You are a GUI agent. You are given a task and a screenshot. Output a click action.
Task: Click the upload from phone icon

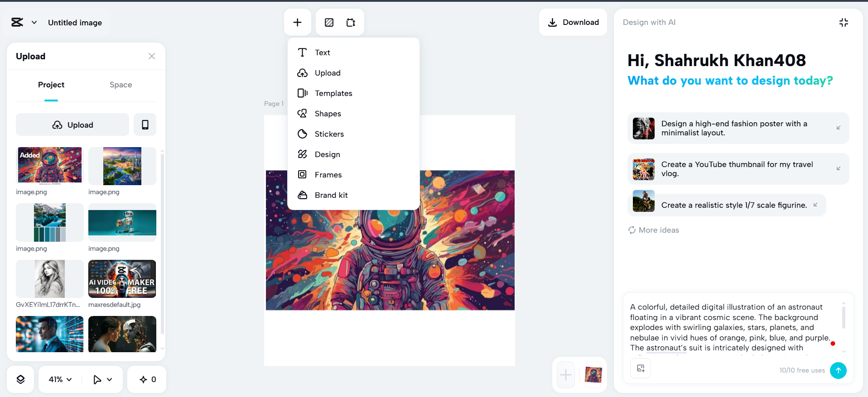pyautogui.click(x=145, y=124)
